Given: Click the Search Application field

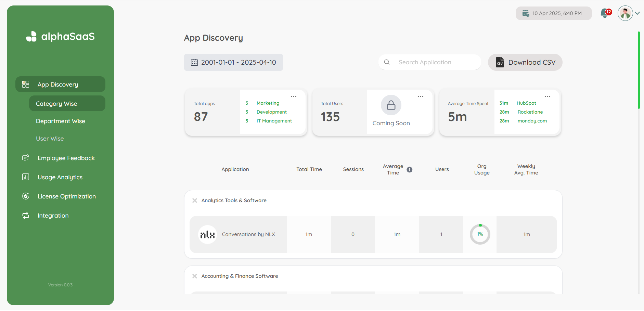Looking at the screenshot, I should pos(430,62).
